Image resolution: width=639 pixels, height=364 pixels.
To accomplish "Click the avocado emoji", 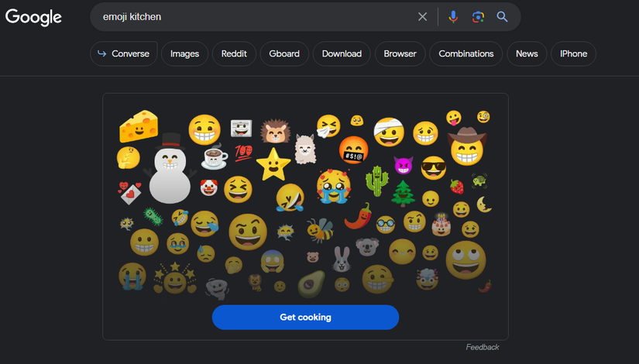I will tap(311, 283).
